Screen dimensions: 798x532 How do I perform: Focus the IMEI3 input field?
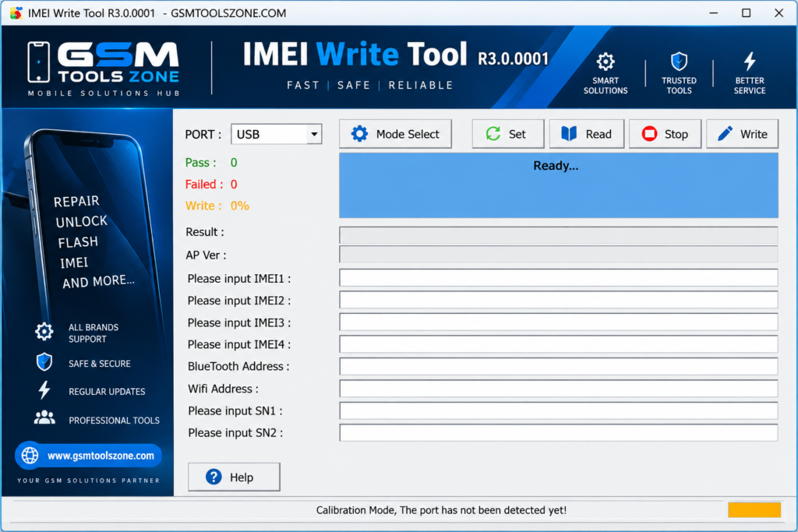point(558,322)
